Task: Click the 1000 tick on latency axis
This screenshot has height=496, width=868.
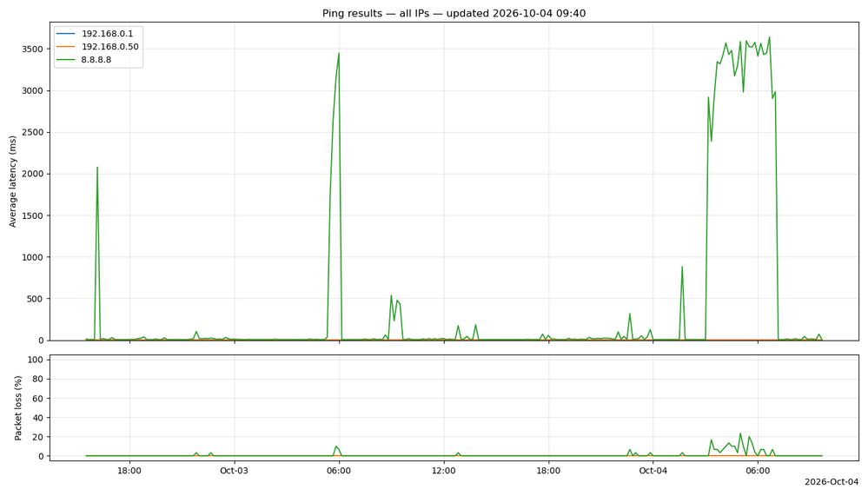Action: coord(32,257)
